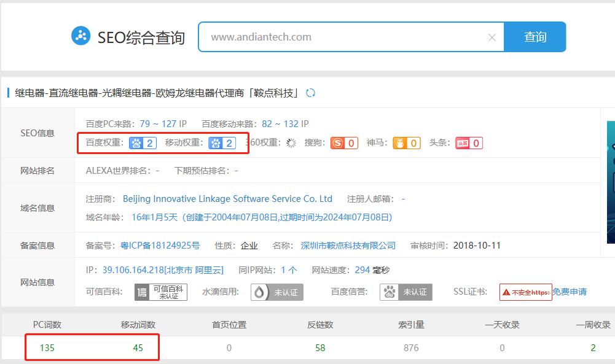Click the 性质 value 企业

point(249,246)
